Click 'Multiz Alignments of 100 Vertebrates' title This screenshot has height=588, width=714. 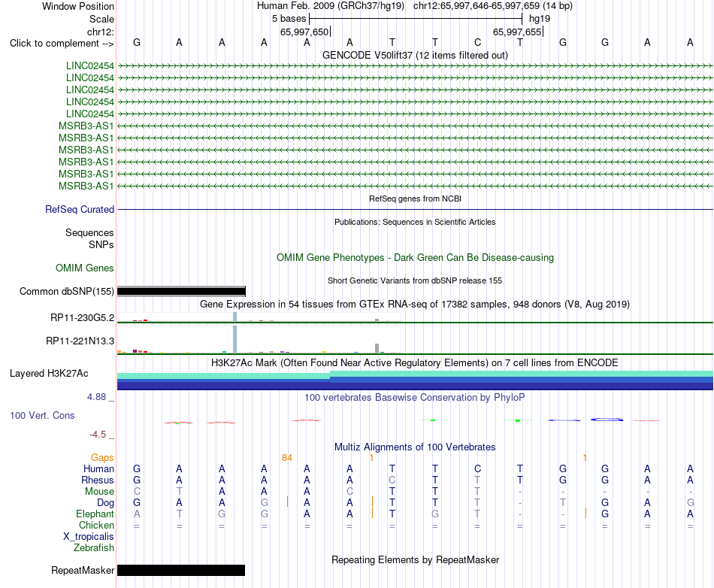point(415,447)
